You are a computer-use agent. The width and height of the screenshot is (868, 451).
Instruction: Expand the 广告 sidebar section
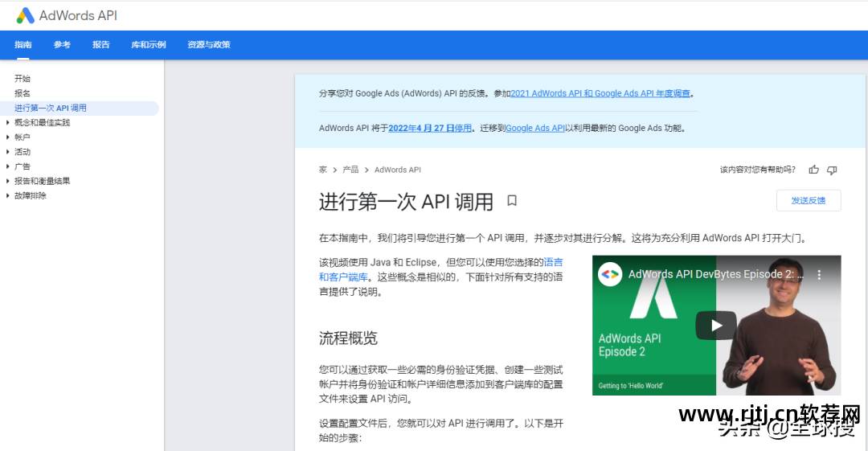[x=8, y=166]
